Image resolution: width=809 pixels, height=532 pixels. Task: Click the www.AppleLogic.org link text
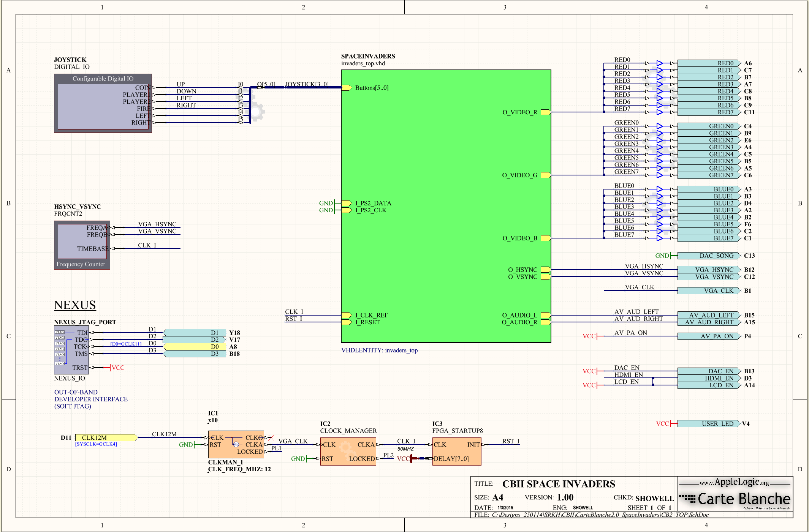click(734, 482)
